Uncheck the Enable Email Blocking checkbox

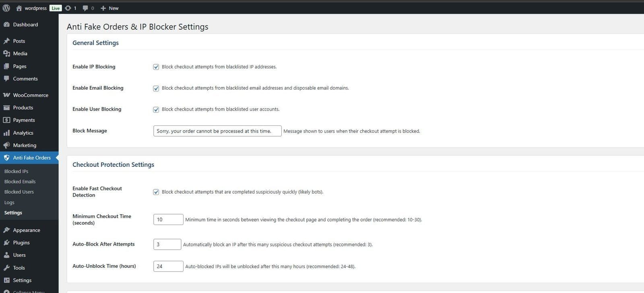click(x=156, y=88)
